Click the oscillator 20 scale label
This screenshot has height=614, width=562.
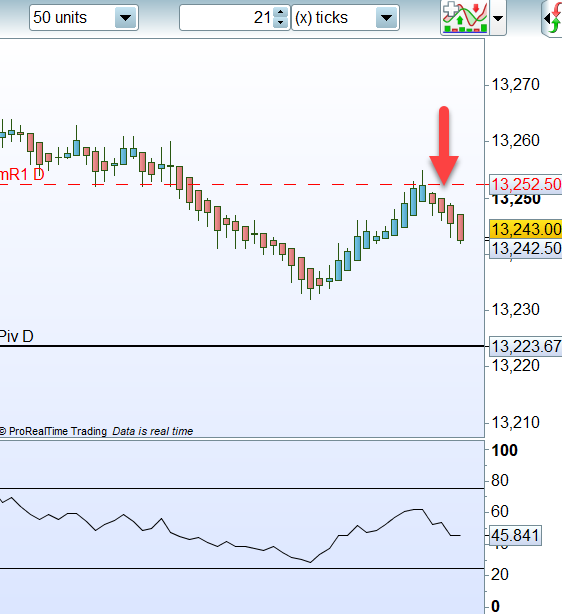(500, 574)
